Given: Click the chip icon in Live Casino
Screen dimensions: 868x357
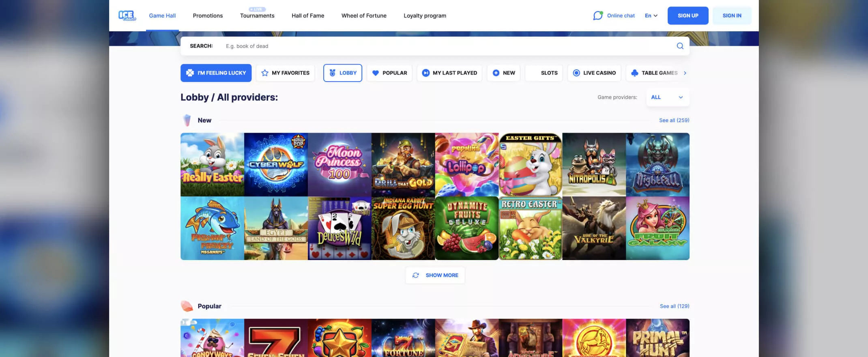Looking at the screenshot, I should click(x=576, y=73).
